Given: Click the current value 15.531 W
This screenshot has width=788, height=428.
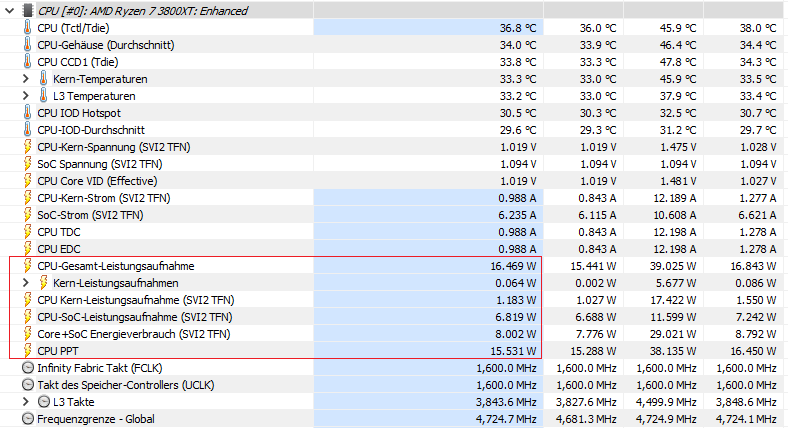Looking at the screenshot, I should tap(513, 351).
